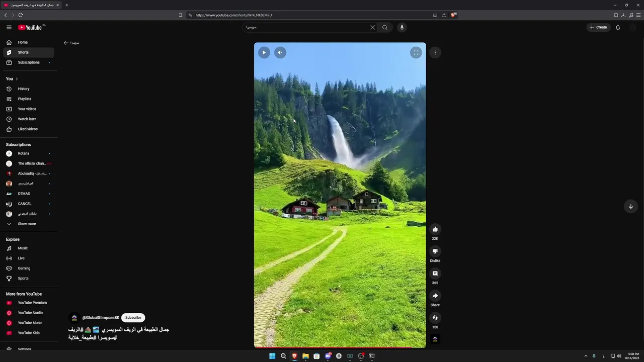This screenshot has width=644, height=362.
Task: Go back to search results arrow
Action: coord(66,43)
